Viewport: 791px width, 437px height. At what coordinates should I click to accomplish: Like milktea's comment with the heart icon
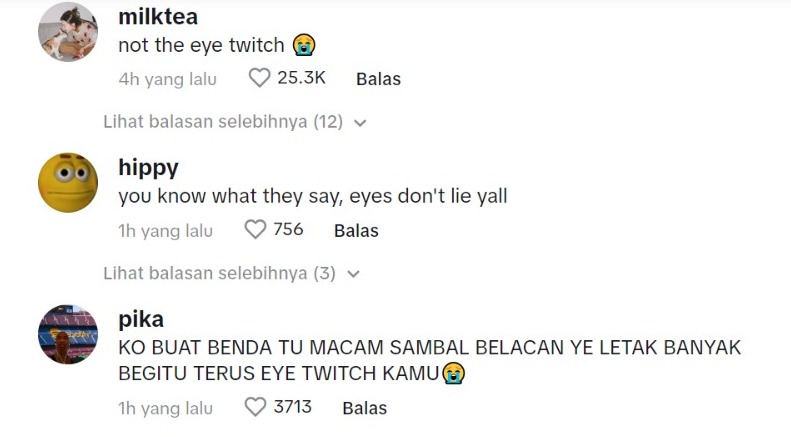[x=260, y=78]
